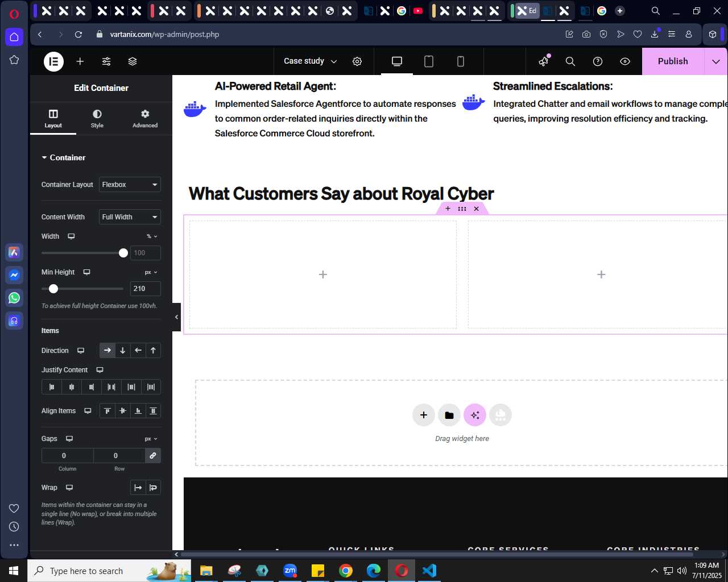The height and width of the screenshot is (582, 728).
Task: Click the Min Height slider handle
Action: (x=53, y=289)
